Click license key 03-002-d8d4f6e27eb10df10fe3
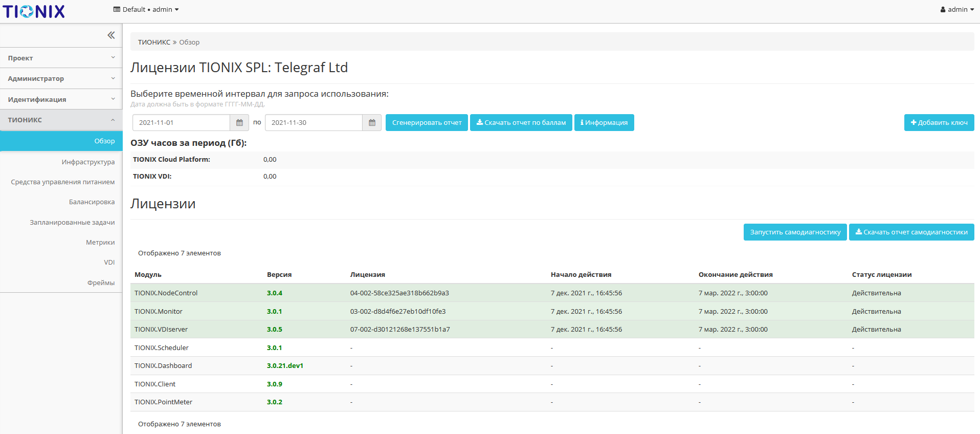 click(x=398, y=311)
